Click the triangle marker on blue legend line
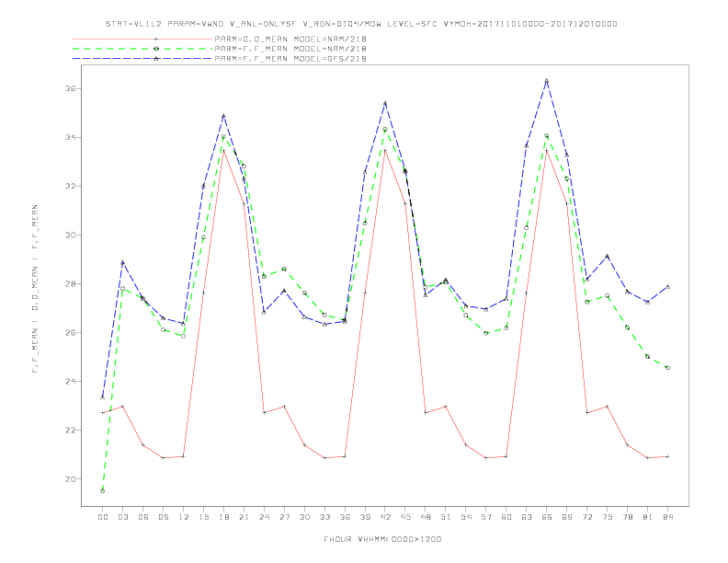This screenshot has height=563, width=728. coord(156,59)
